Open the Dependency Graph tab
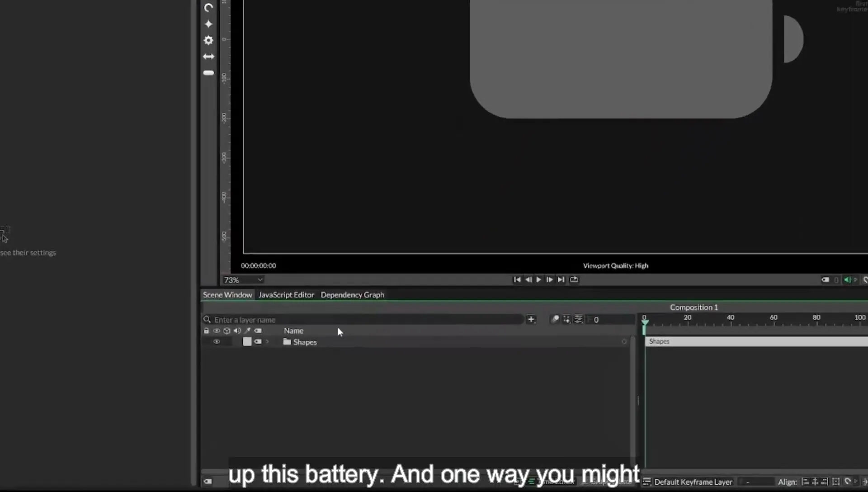The image size is (868, 492). (x=353, y=295)
